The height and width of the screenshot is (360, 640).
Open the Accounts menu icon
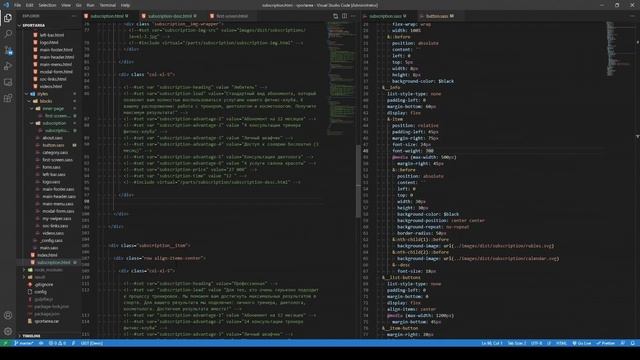click(8, 315)
